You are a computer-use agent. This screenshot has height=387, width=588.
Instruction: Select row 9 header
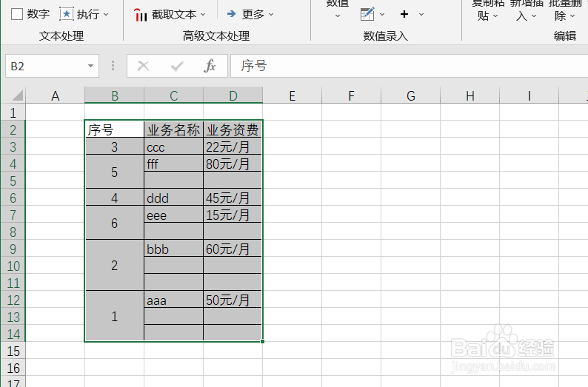coord(13,249)
